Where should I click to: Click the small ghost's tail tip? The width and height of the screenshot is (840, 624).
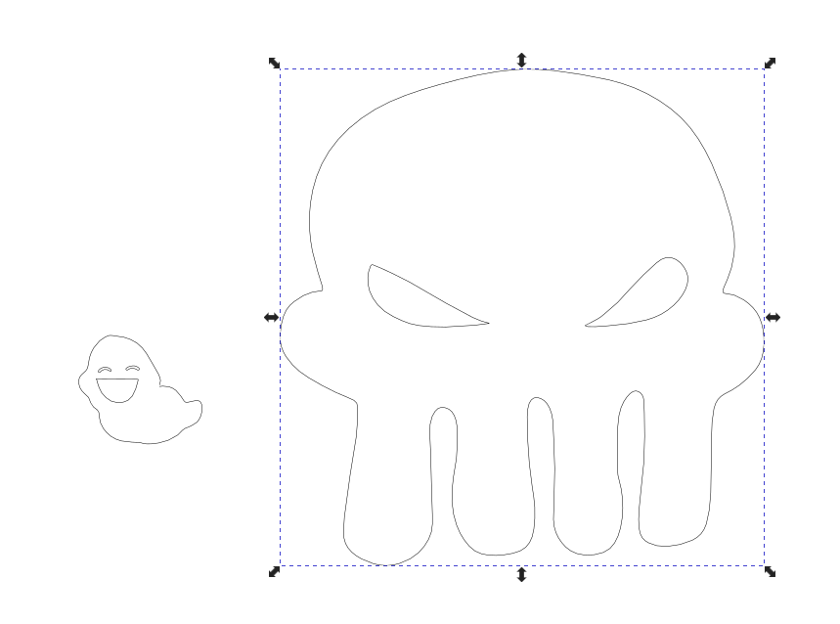tap(195, 409)
